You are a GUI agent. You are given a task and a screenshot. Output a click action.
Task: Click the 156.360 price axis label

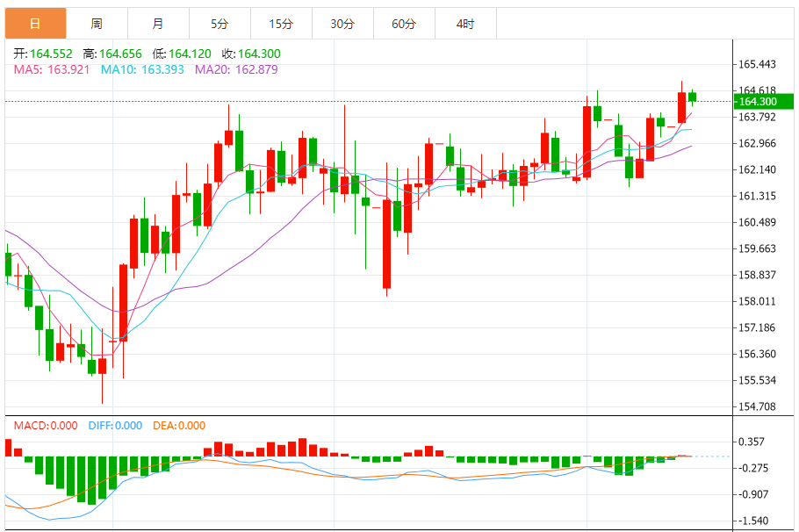pos(757,354)
